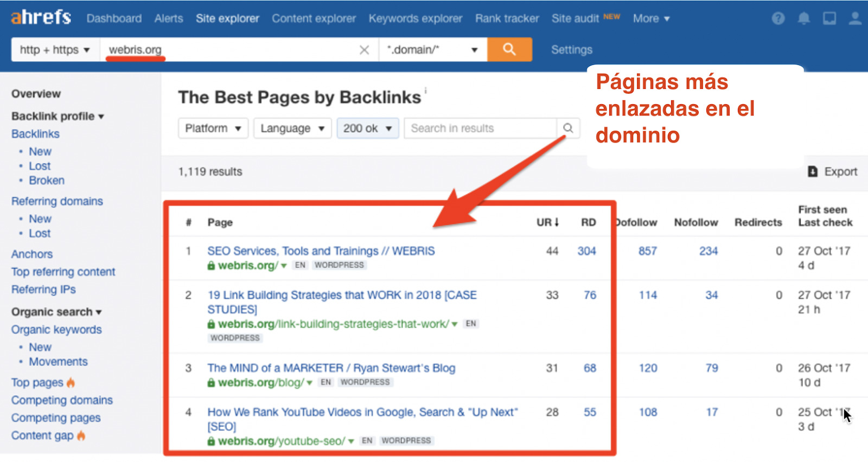Open Content explorer
This screenshot has width=868, height=462.
(x=314, y=18)
